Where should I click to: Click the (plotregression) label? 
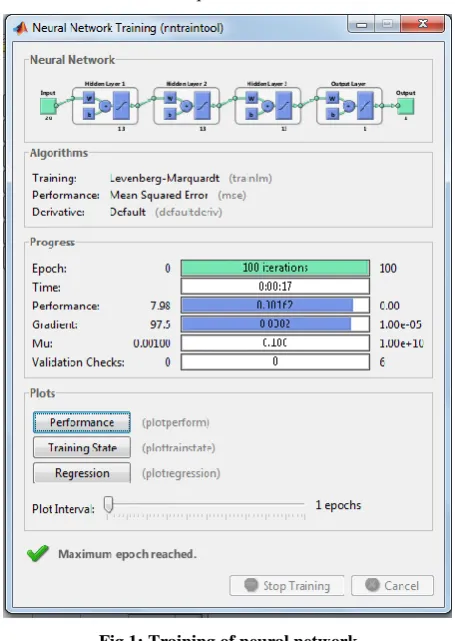click(181, 473)
